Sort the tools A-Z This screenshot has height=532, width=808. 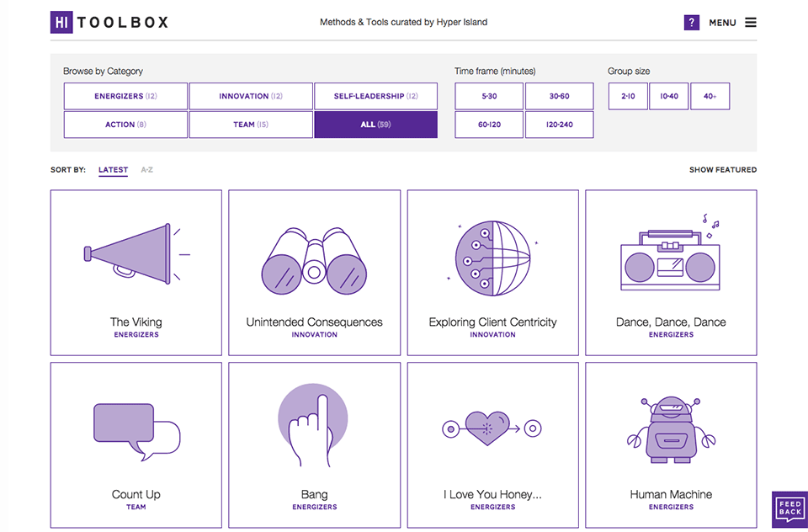(146, 170)
